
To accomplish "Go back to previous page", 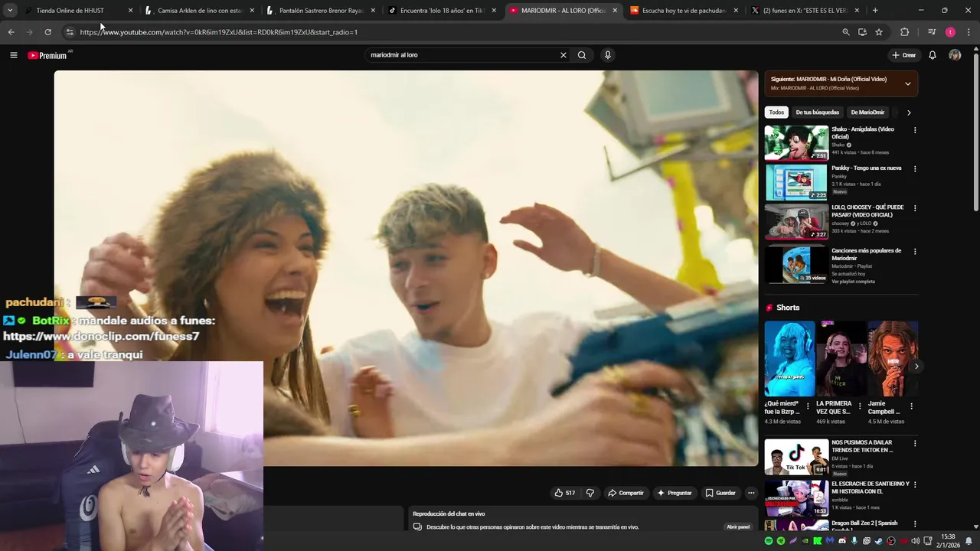I will coord(11,32).
